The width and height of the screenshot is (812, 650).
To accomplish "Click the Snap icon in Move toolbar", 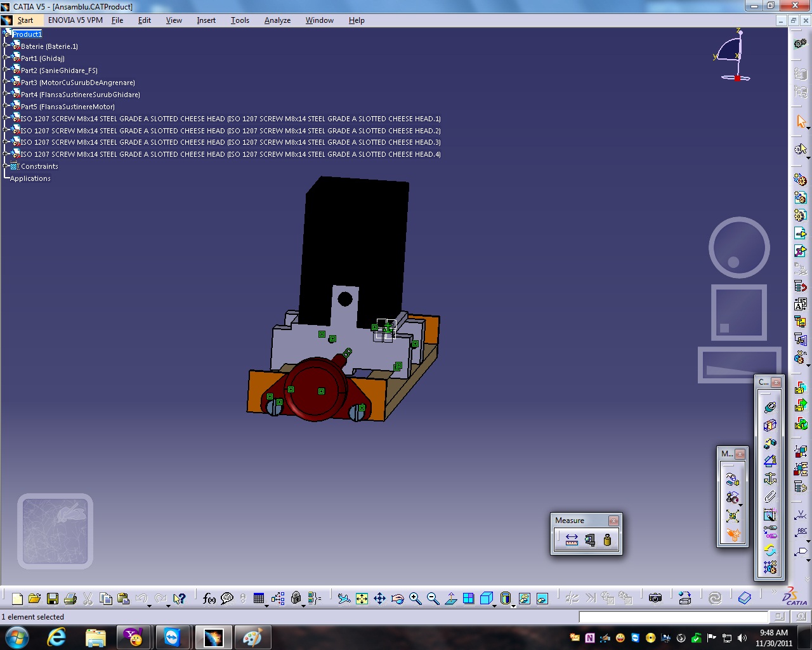I will [733, 498].
